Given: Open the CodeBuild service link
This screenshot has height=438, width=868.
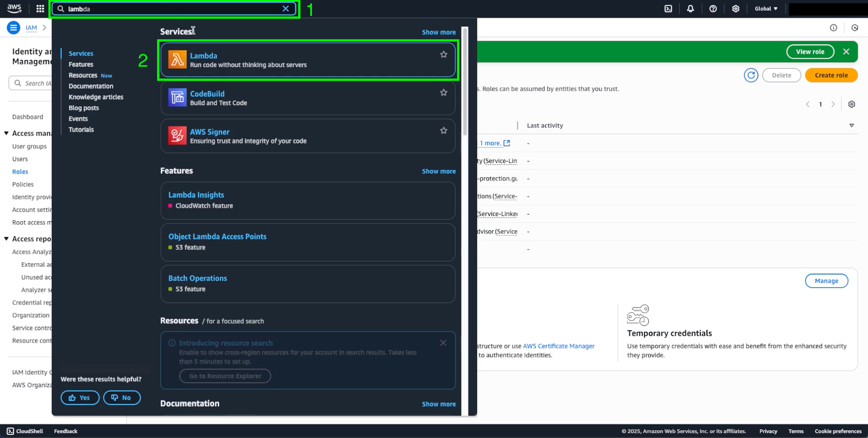Looking at the screenshot, I should [x=207, y=94].
